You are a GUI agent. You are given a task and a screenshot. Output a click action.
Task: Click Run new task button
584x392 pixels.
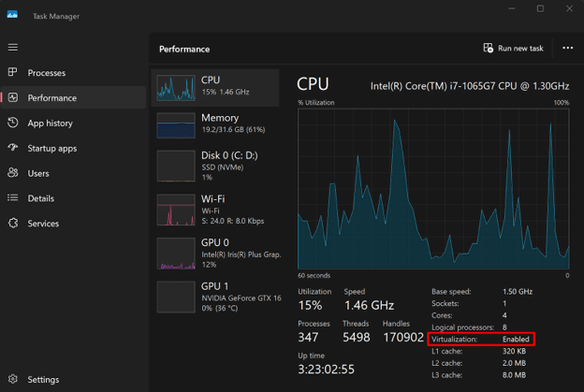click(513, 49)
